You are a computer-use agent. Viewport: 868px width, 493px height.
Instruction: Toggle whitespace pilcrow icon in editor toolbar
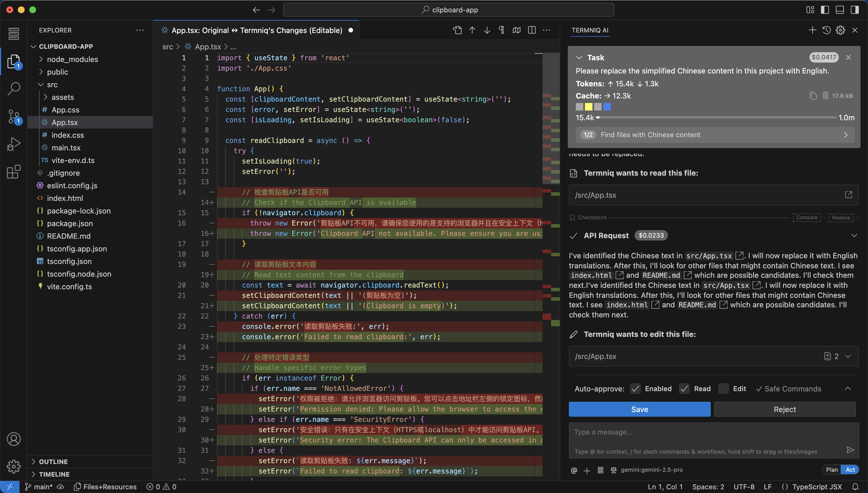[x=501, y=30]
